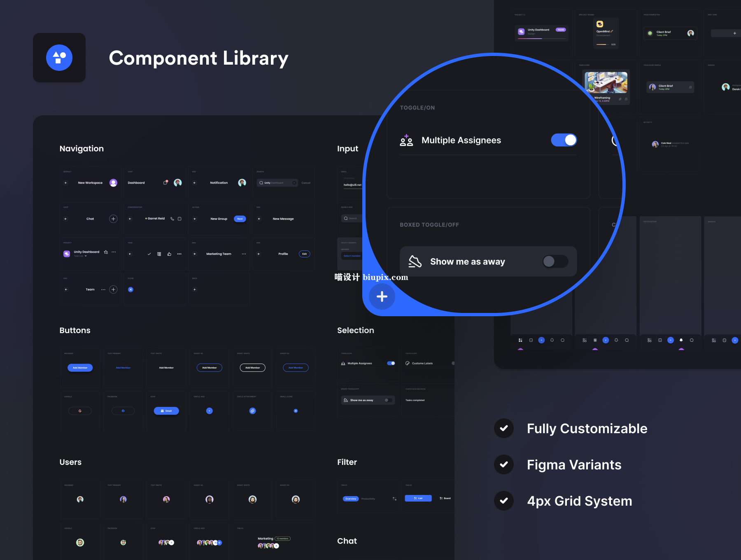Click the filter settings icon beside Productivity
The height and width of the screenshot is (560, 741).
[x=394, y=499]
